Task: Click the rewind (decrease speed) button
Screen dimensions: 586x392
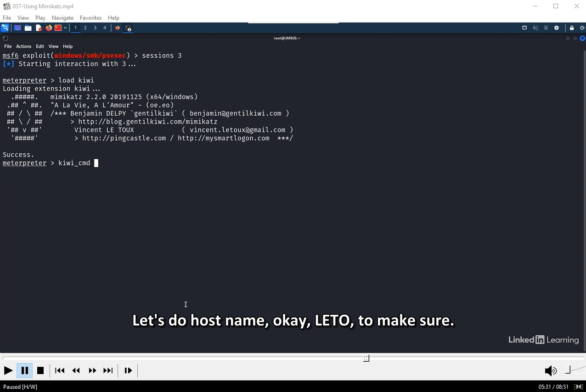Action: [76, 370]
